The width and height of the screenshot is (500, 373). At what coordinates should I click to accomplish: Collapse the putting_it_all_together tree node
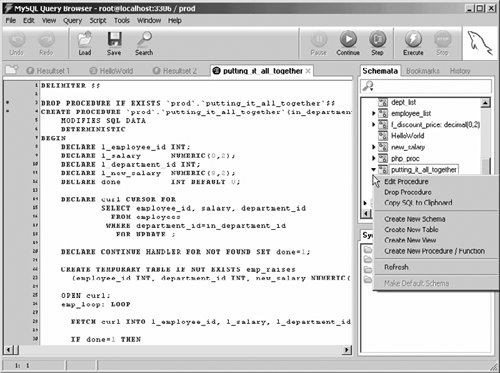(x=373, y=170)
